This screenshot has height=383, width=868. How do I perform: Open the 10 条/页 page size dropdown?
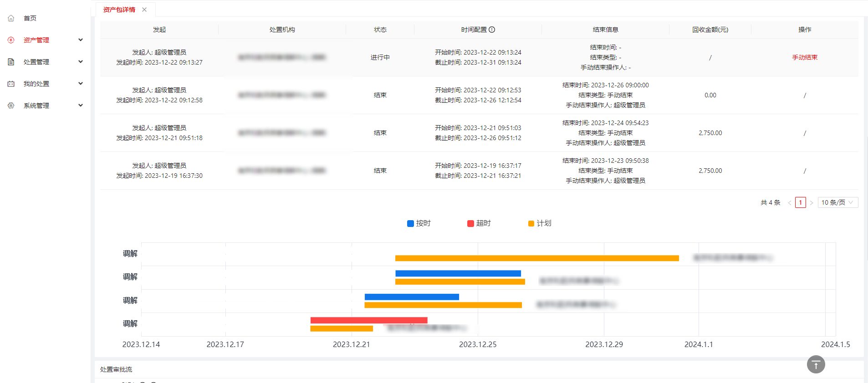click(x=838, y=202)
